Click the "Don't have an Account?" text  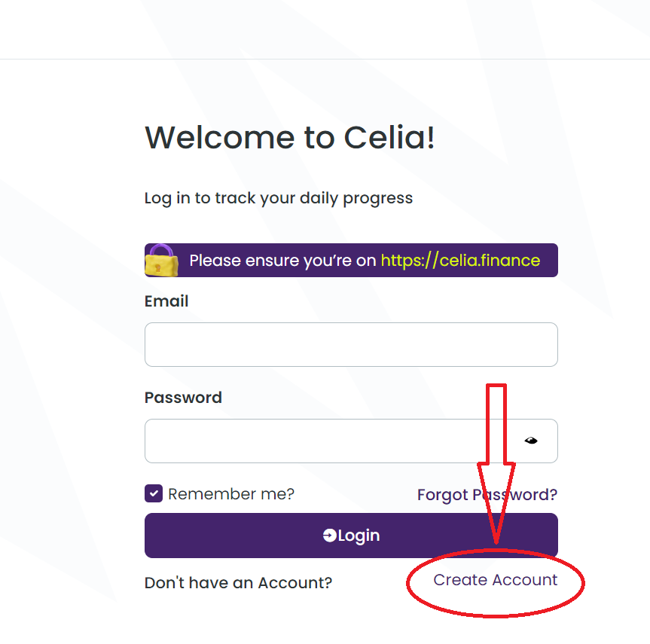(x=238, y=583)
